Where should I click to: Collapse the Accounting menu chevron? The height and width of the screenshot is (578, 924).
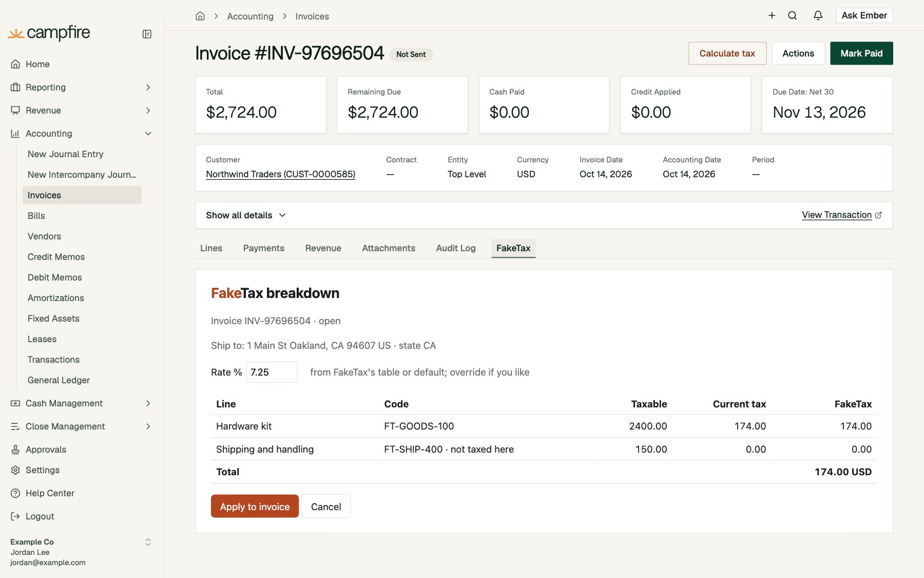pyautogui.click(x=148, y=134)
